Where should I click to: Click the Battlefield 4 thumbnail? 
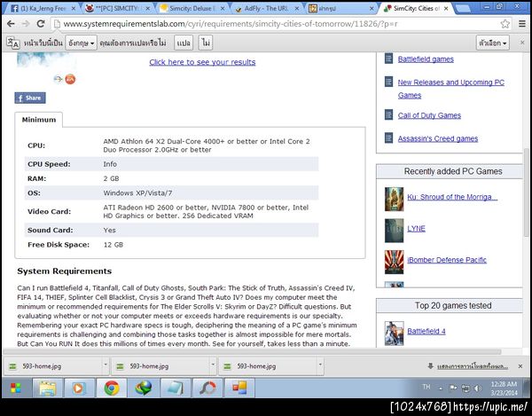(395, 334)
